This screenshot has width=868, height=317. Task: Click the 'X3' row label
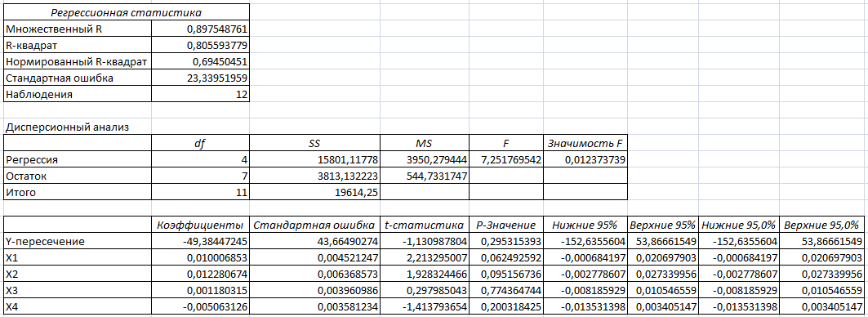click(77, 290)
